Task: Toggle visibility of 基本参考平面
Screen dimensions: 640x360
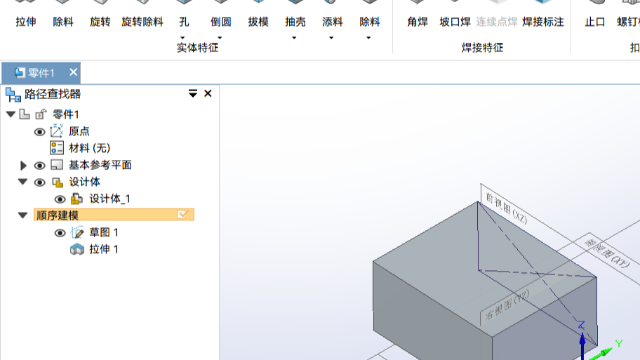Action: (x=40, y=165)
